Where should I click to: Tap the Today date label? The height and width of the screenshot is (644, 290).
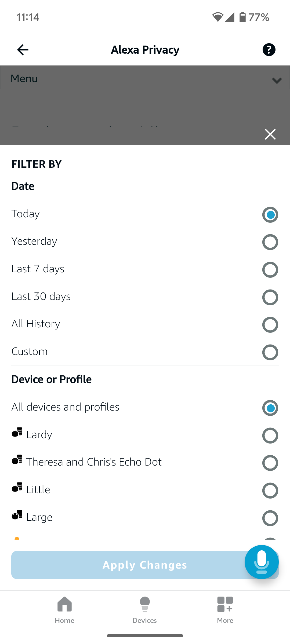pos(26,214)
